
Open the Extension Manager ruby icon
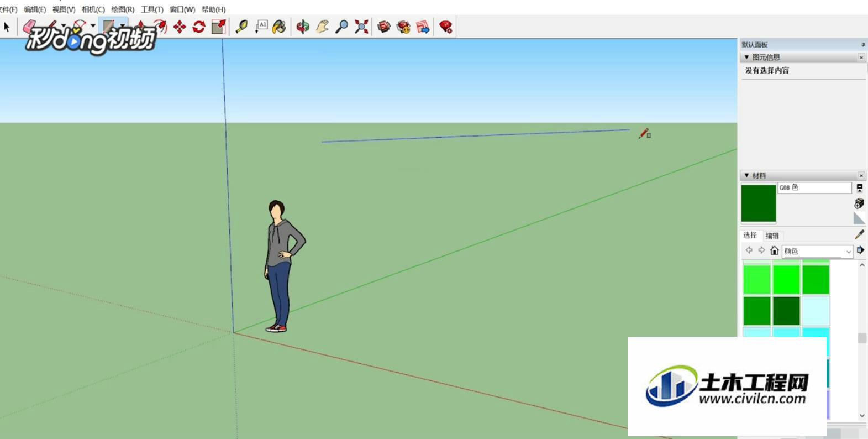click(446, 27)
